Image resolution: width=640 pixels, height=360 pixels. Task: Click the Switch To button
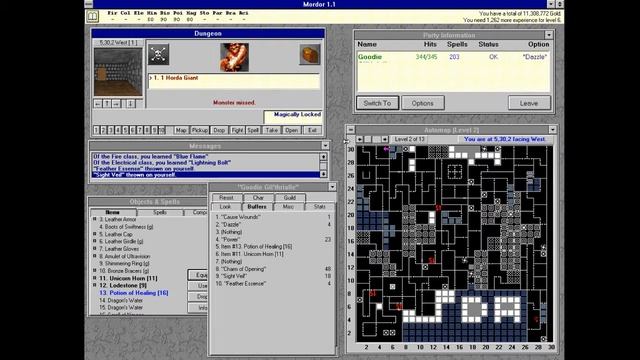point(377,103)
